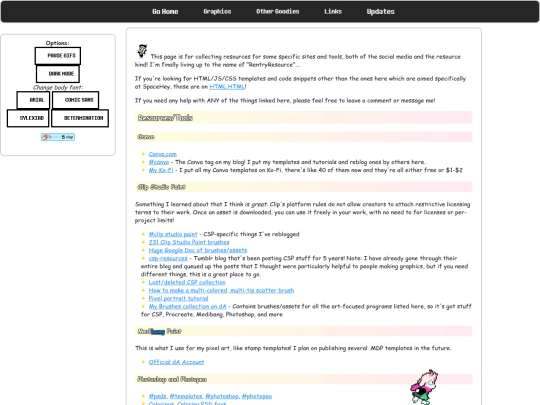The height and width of the screenshot is (405, 540).
Task: Switch body font to Arial
Action: (x=33, y=100)
